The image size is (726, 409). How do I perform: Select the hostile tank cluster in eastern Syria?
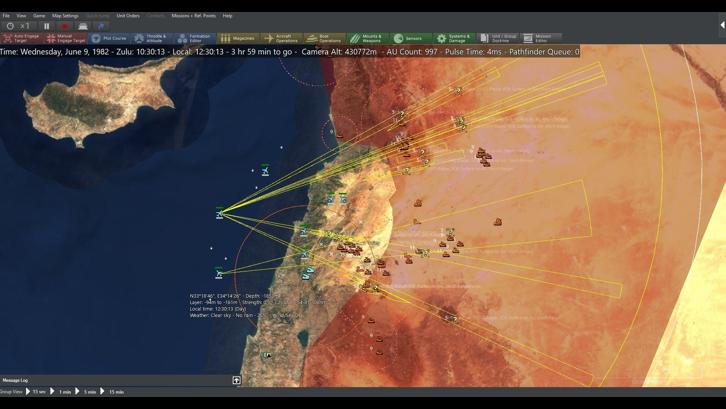483,157
